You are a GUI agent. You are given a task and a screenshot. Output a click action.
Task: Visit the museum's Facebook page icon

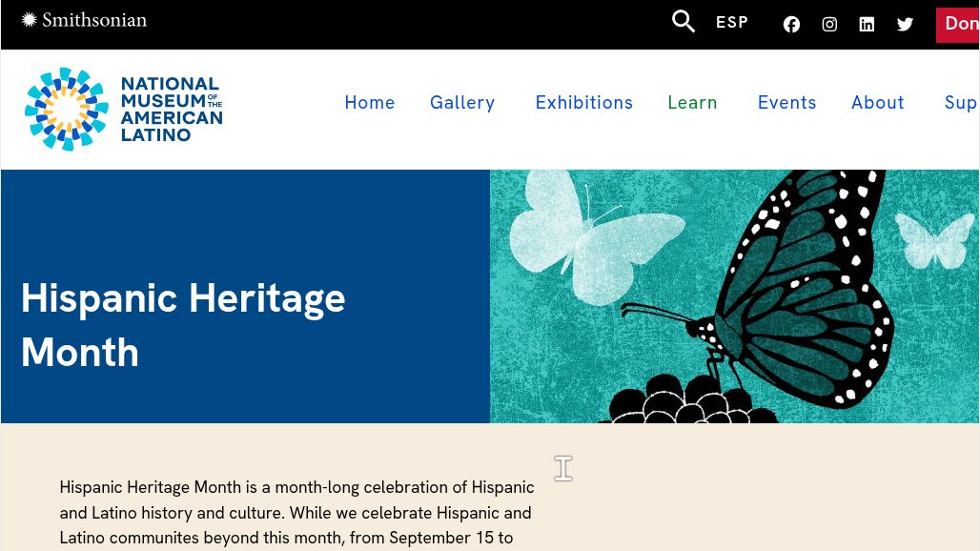click(791, 25)
